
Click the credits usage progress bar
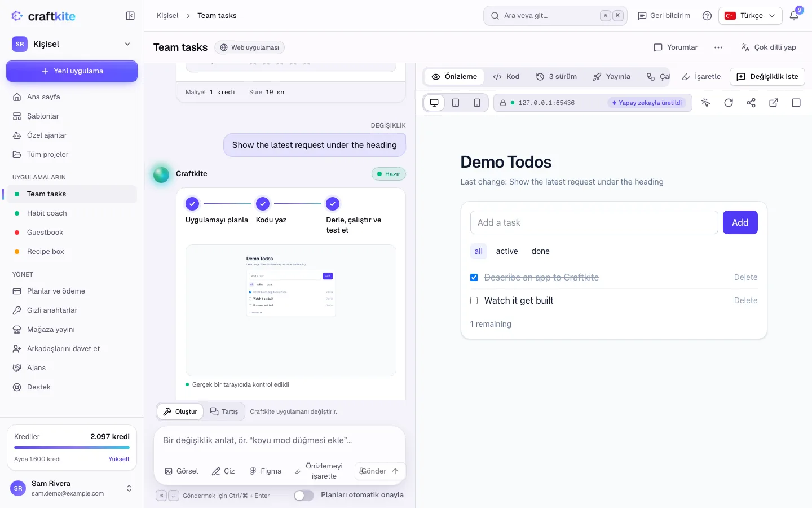click(72, 448)
